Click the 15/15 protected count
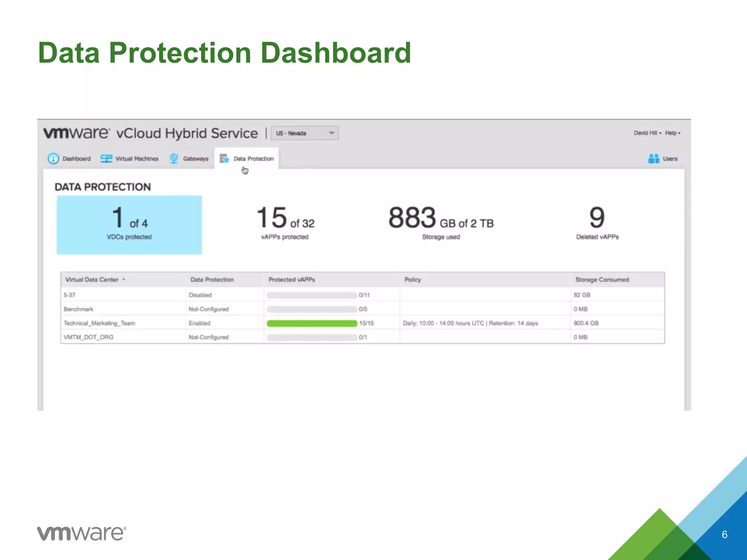 366,323
